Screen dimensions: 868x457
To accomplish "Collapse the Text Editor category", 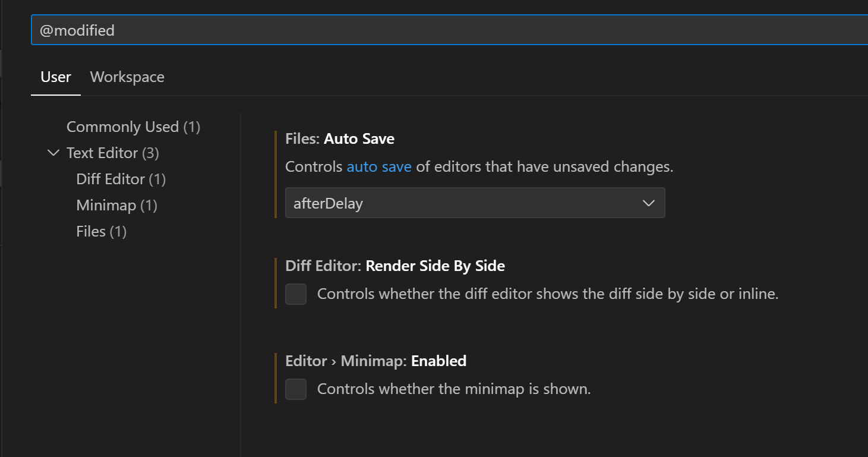I will 53,153.
